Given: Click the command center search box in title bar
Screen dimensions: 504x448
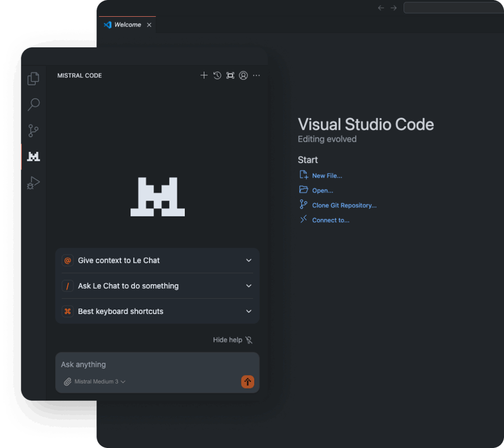Looking at the screenshot, I should coord(453,8).
